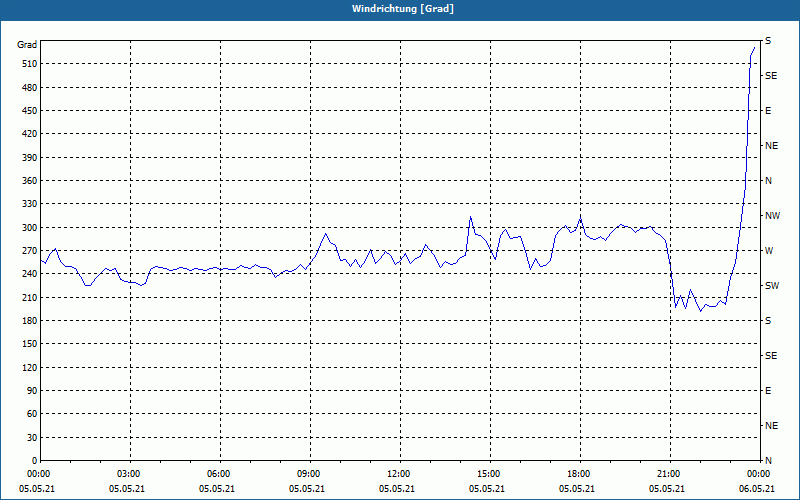The image size is (800, 500).
Task: Click the 05.05.21 date under 06:00
Action: tap(217, 488)
